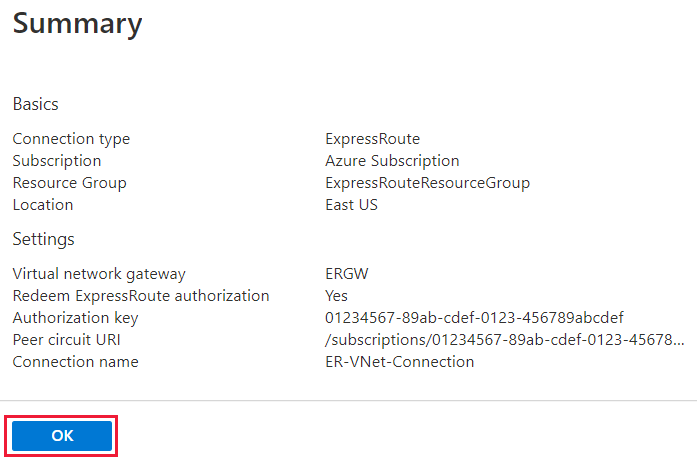Select the ExpressRoute connection type value
This screenshot has width=697, height=460.
tap(373, 139)
